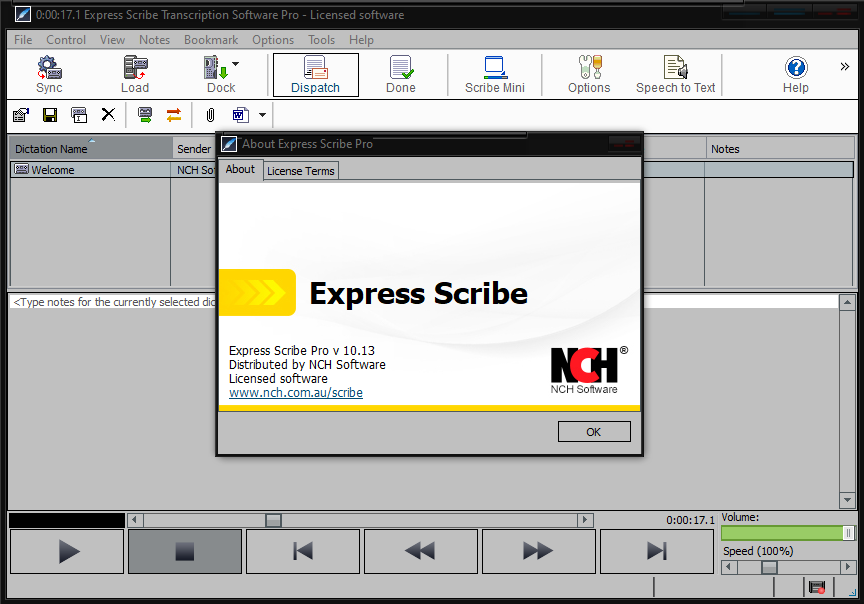
Task: Switch to Scribe Mini mode
Action: (x=494, y=74)
